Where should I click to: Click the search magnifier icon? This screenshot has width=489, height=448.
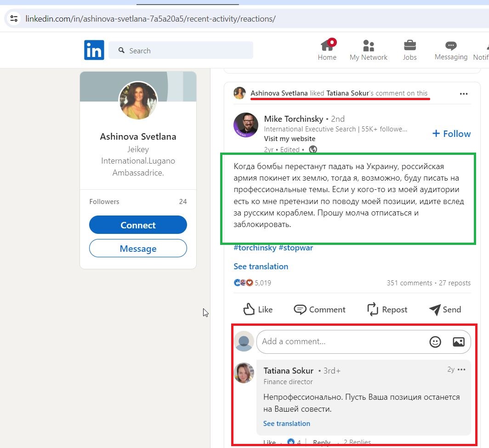(121, 50)
